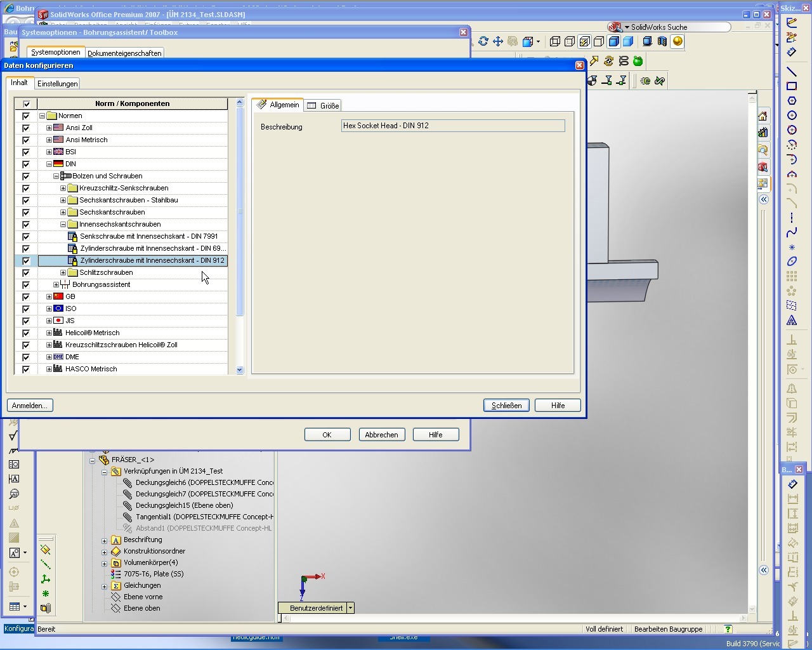Screen dimensions: 812x650
Task: Click OK in Systemoptionen dialog
Action: 327,435
